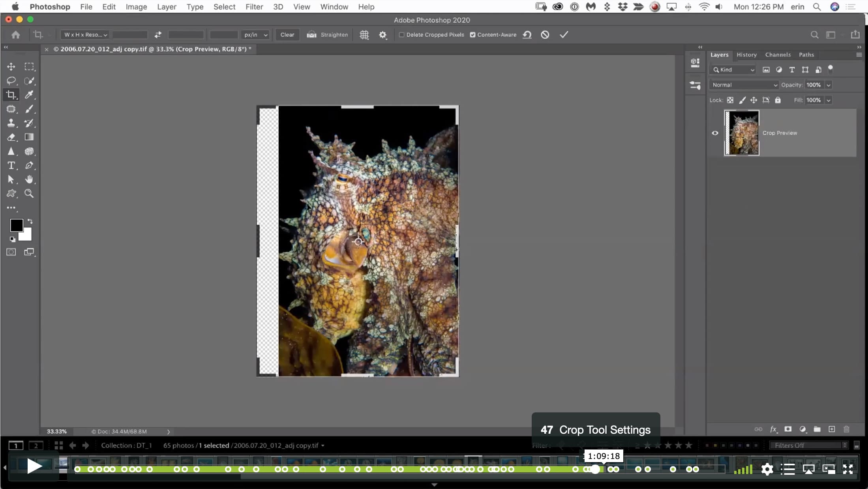Image resolution: width=868 pixels, height=489 pixels.
Task: Click the Clear button
Action: pyautogui.click(x=287, y=35)
